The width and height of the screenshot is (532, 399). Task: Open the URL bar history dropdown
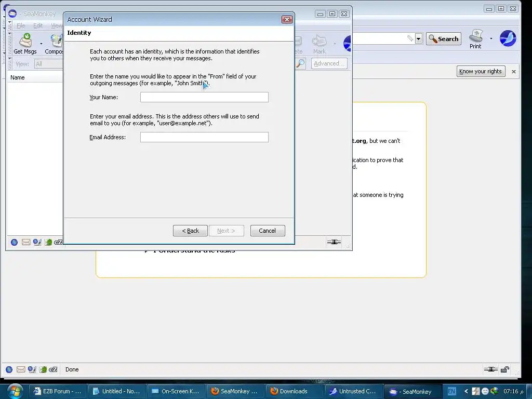[x=419, y=39]
